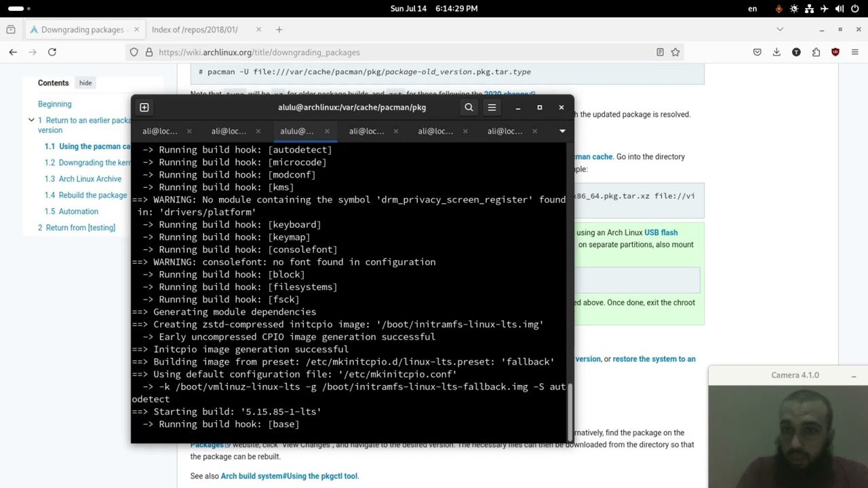868x488 pixels.
Task: Click the webcam preview thumbnail
Action: (788, 436)
